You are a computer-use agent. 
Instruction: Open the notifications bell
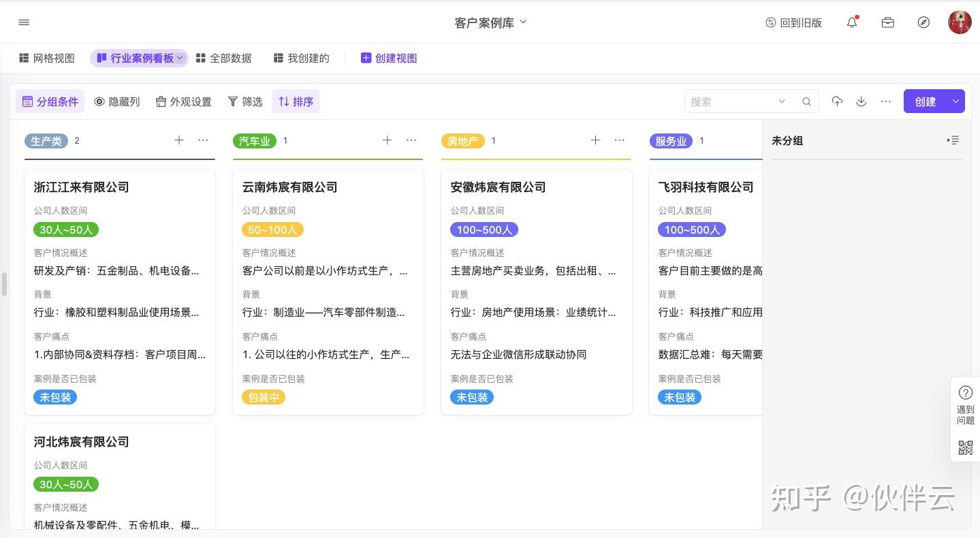852,22
